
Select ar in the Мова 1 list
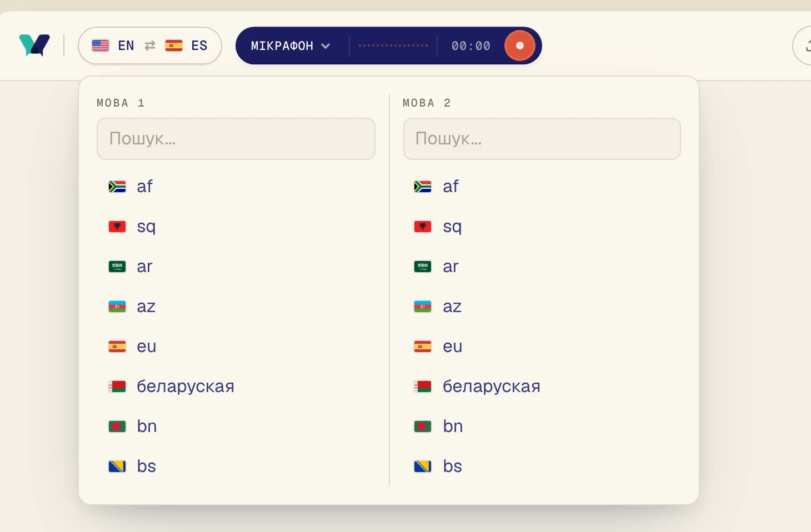pos(236,267)
